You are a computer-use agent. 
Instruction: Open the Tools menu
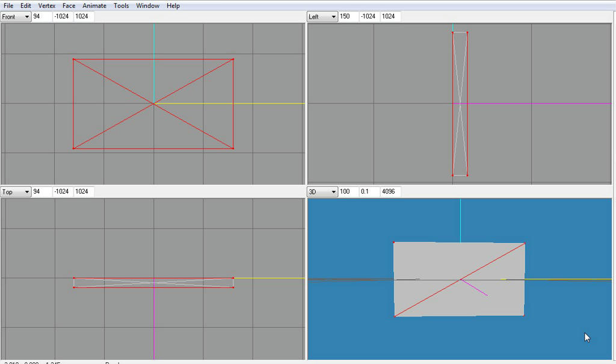click(122, 5)
